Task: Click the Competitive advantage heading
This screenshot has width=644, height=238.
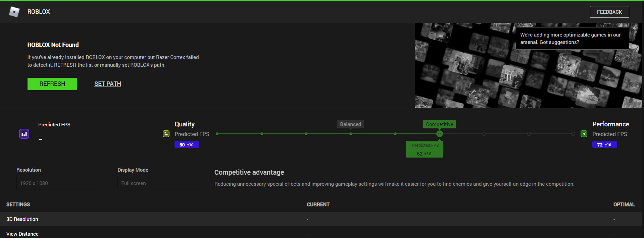Action: [x=249, y=172]
